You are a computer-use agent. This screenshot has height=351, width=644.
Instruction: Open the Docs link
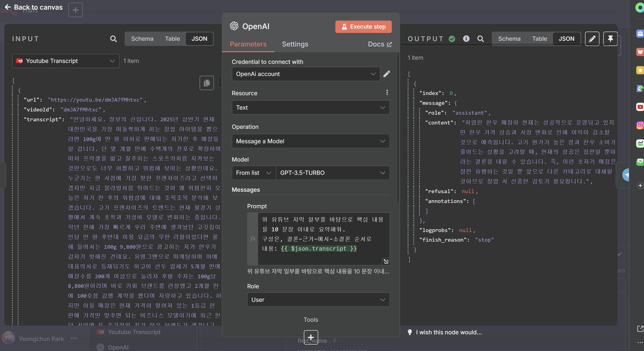click(x=379, y=44)
